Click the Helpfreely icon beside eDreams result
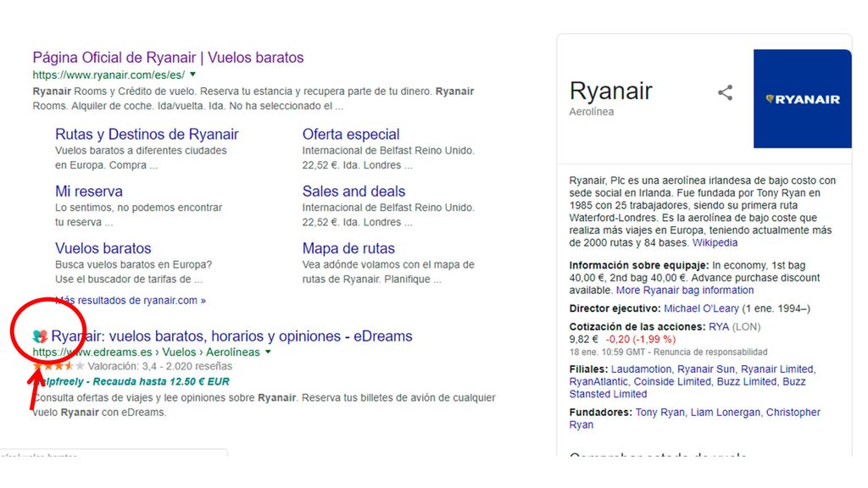Image resolution: width=868 pixels, height=488 pixels. pyautogui.click(x=40, y=335)
